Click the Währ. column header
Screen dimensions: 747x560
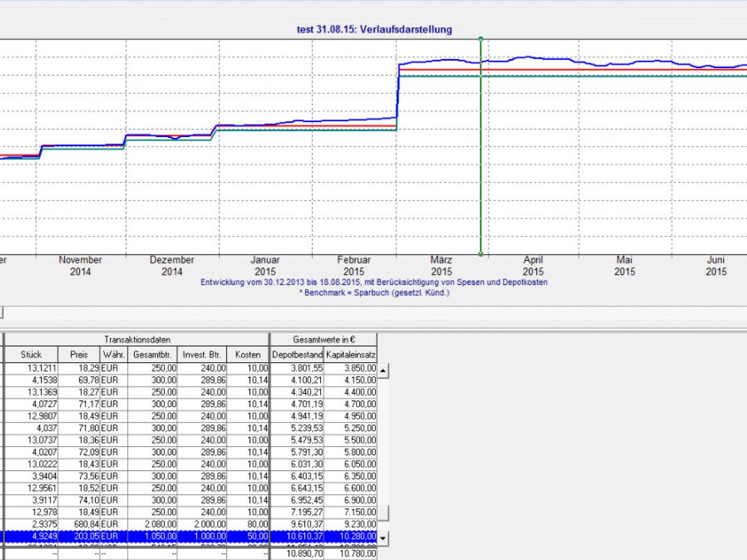point(113,355)
